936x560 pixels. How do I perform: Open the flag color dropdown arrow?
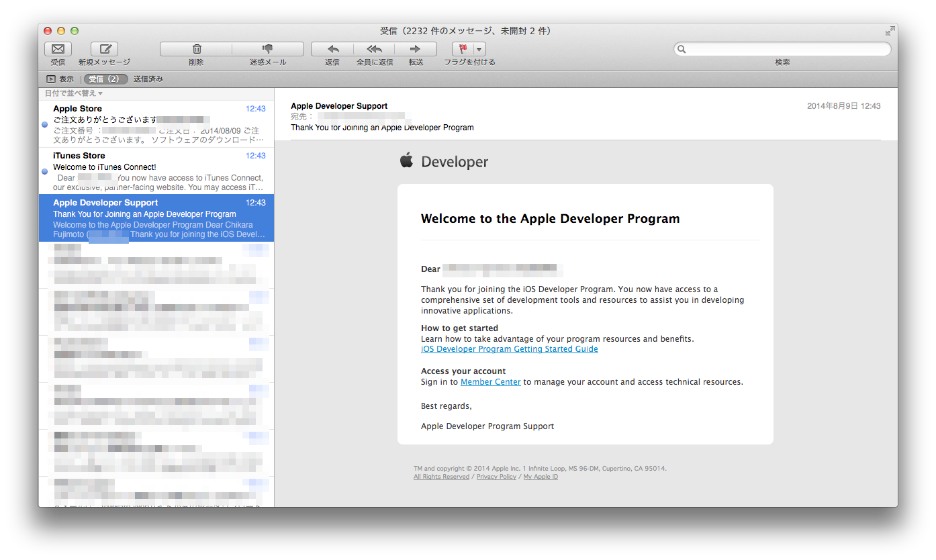click(479, 49)
